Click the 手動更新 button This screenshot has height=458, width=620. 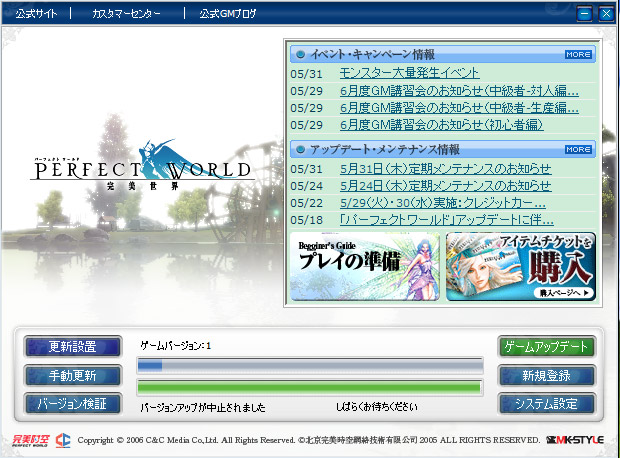[x=73, y=375]
